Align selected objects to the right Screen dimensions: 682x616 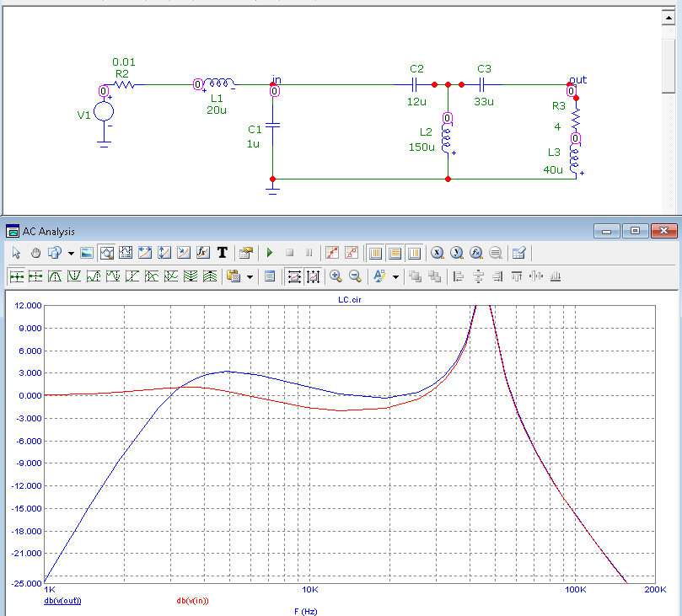[497, 276]
